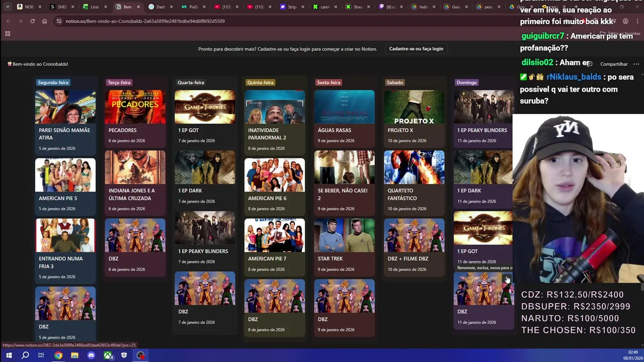The width and height of the screenshot is (644, 362).
Task: Go to browser home page icon
Action: tap(44, 21)
